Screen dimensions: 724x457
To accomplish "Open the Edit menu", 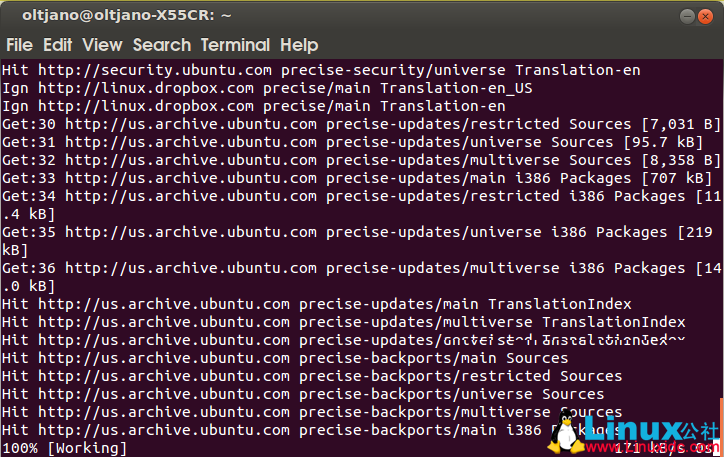I will click(57, 45).
